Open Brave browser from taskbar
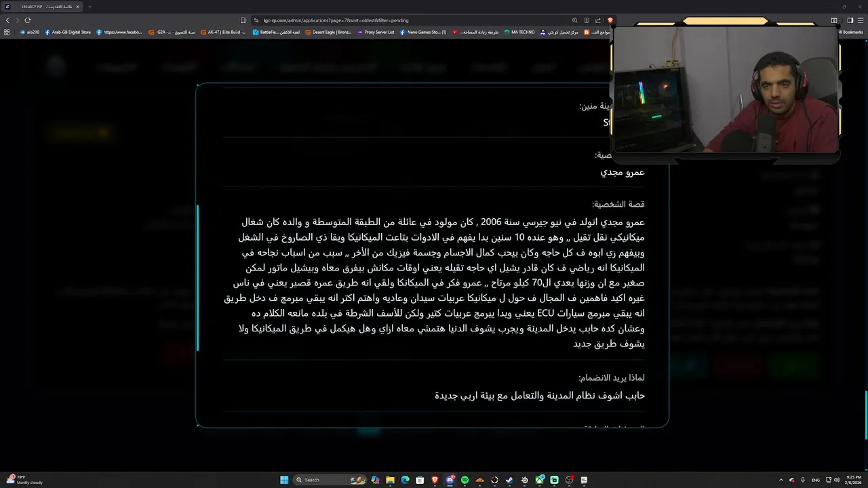Viewport: 868px width, 488px height. (x=435, y=480)
